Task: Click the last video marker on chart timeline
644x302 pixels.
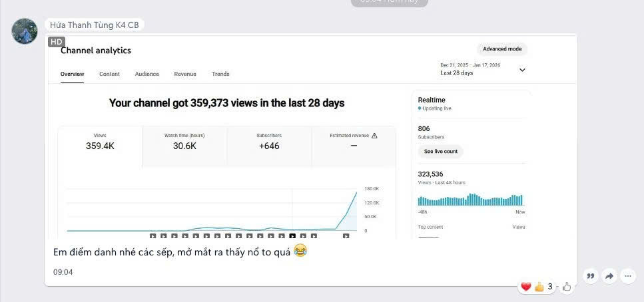Action: tap(346, 236)
